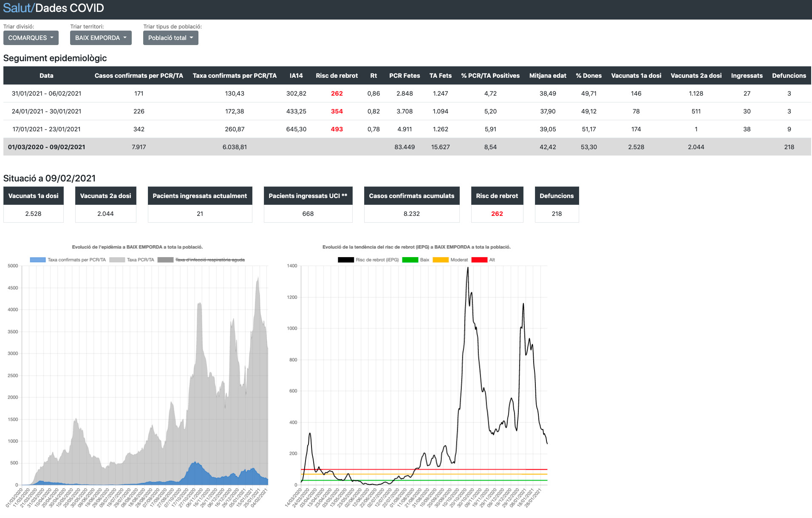Toggle the orange Moderat legend swatch
This screenshot has width=812, height=518.
pyautogui.click(x=441, y=260)
